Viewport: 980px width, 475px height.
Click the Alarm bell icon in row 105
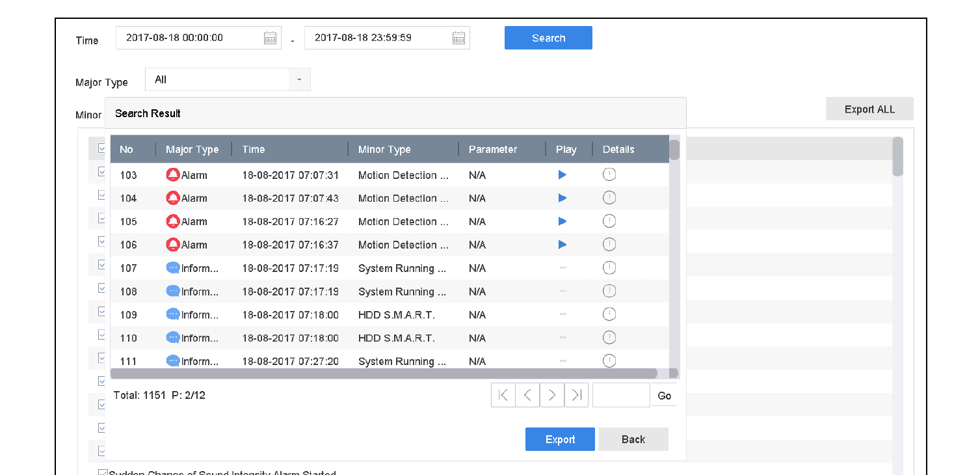173,221
